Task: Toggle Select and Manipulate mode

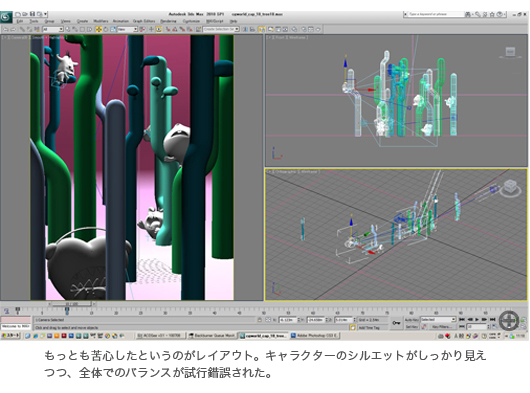Action: pos(151,29)
